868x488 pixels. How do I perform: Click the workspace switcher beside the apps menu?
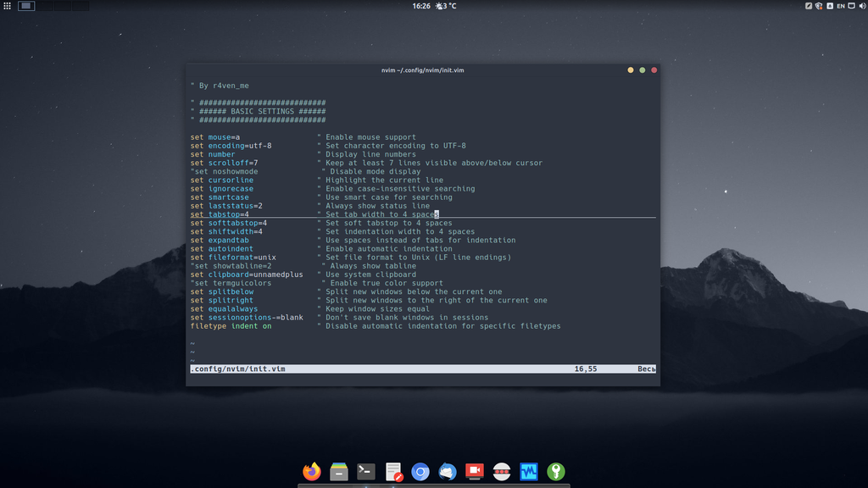pyautogui.click(x=27, y=7)
